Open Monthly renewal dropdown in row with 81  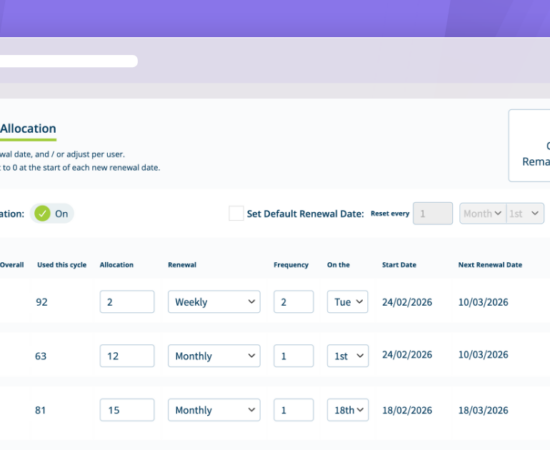pyautogui.click(x=214, y=410)
